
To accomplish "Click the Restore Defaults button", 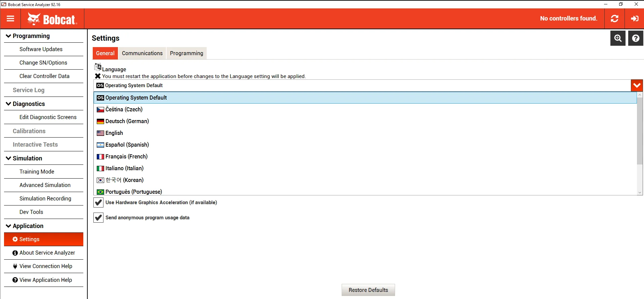I will [x=368, y=290].
